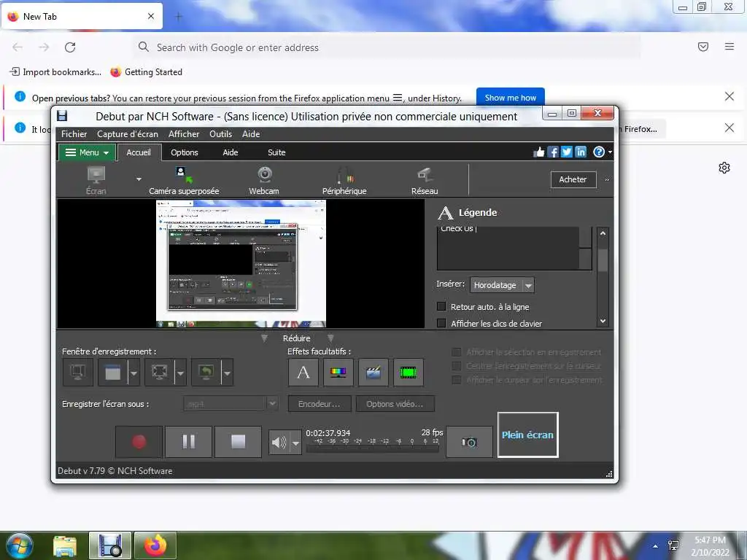Reload the Firefox page
Screen dimensions: 747x560
[70, 47]
